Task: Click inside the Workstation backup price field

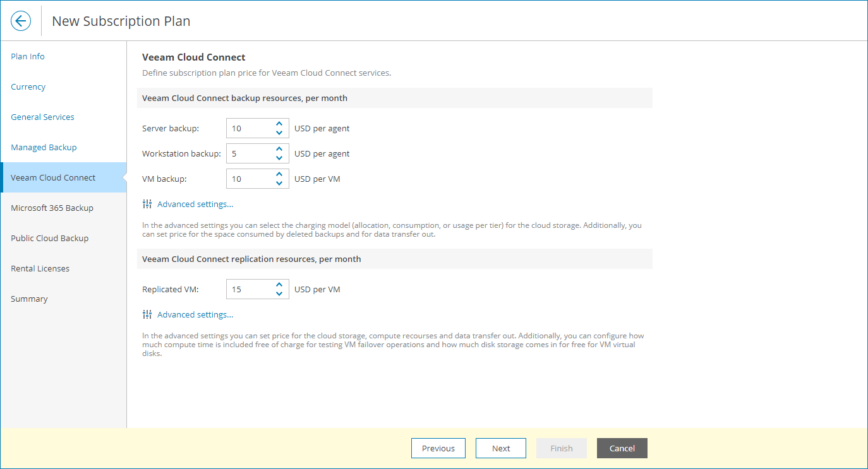Action: (250, 153)
